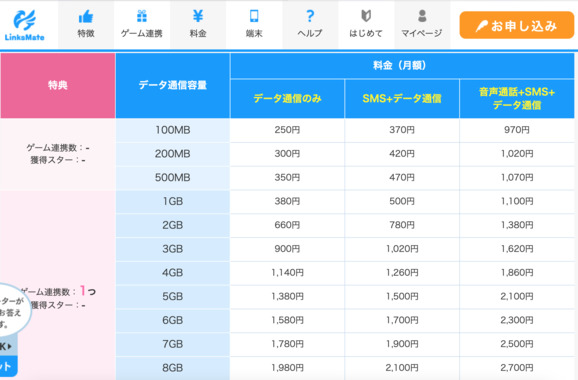Click the 970円 price cell
The width and height of the screenshot is (578, 380).
(x=517, y=130)
